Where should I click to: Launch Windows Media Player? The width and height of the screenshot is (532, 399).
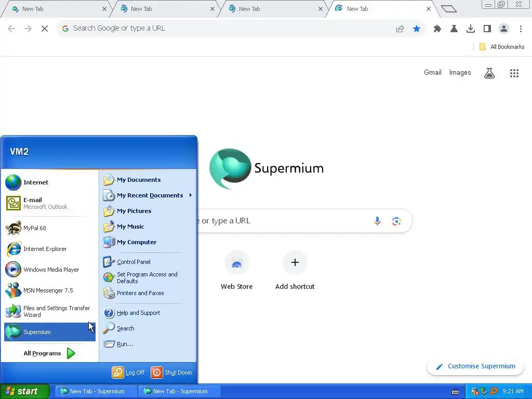[49, 270]
